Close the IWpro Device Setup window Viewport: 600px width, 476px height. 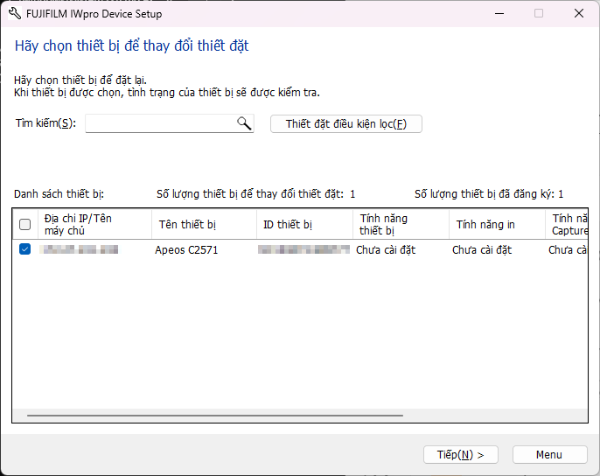coord(579,14)
